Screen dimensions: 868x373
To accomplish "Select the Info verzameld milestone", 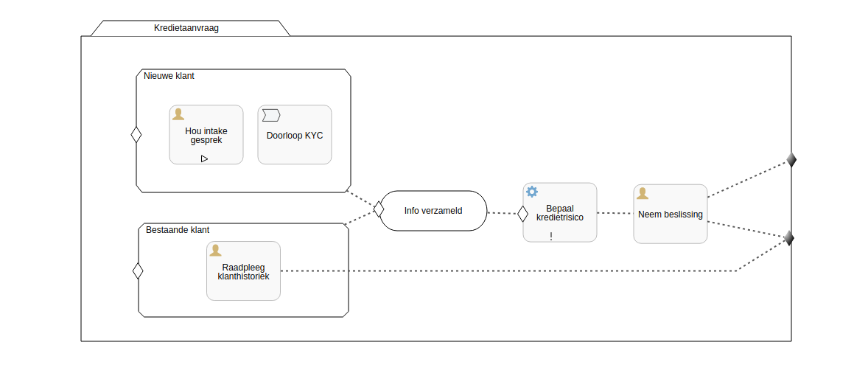I will coord(433,211).
